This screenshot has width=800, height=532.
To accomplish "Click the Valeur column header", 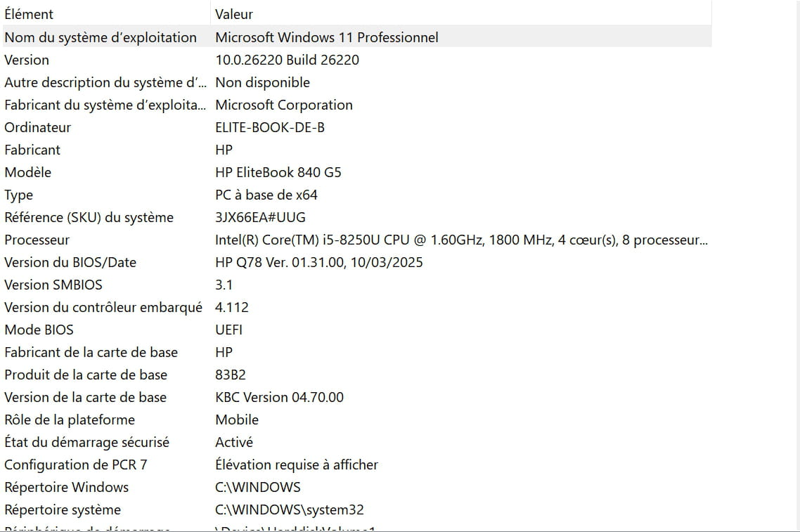I will click(233, 14).
